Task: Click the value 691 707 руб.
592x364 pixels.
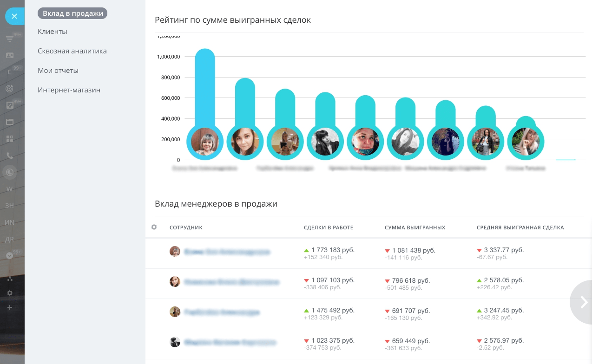Action: (x=411, y=311)
